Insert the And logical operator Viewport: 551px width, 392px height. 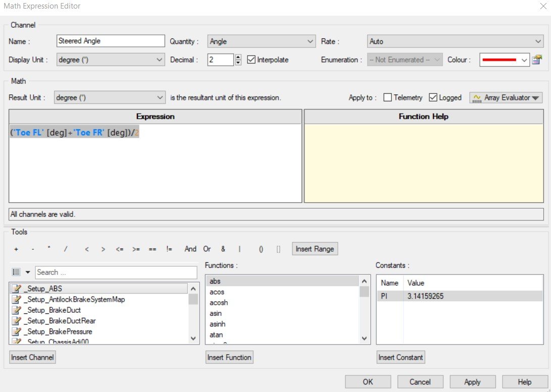pos(190,249)
